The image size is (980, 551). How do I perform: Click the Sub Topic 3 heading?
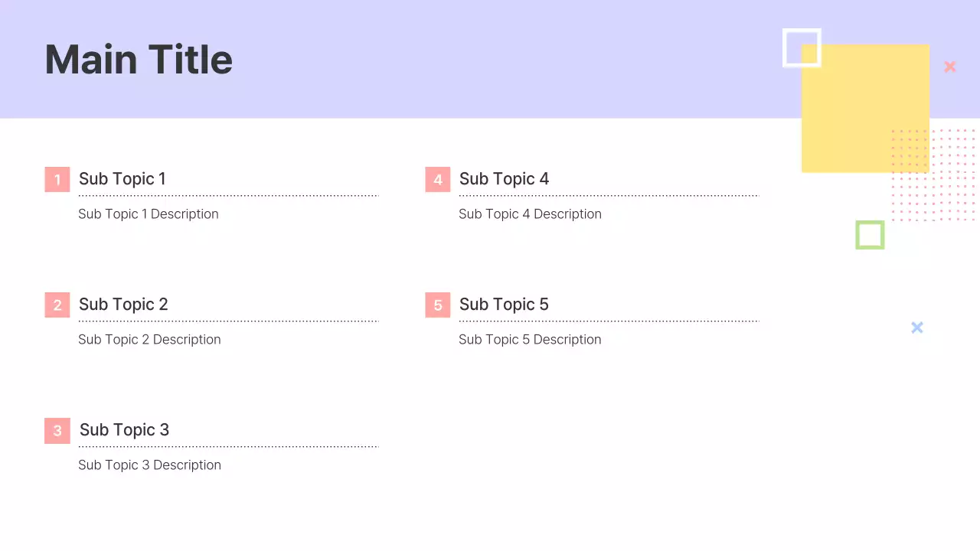pos(124,430)
